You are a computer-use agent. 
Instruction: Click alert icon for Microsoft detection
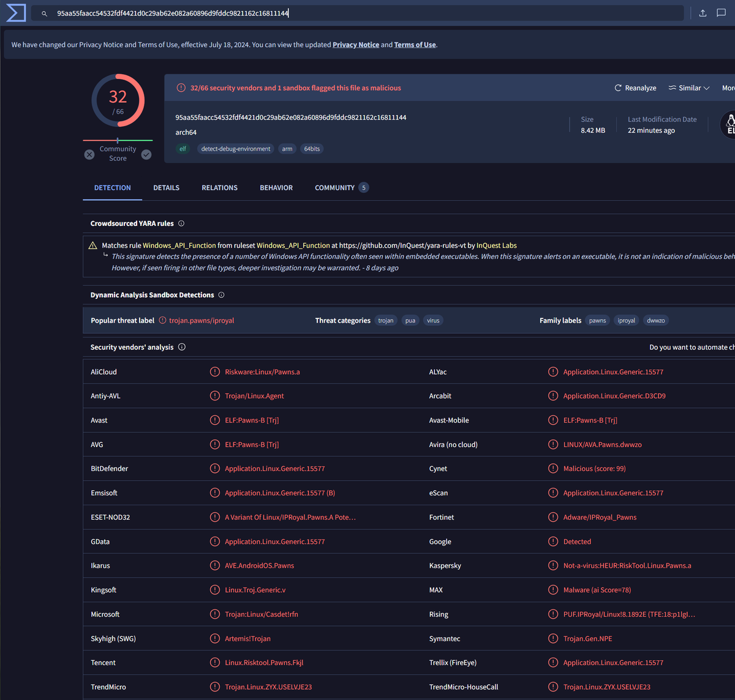click(x=215, y=614)
